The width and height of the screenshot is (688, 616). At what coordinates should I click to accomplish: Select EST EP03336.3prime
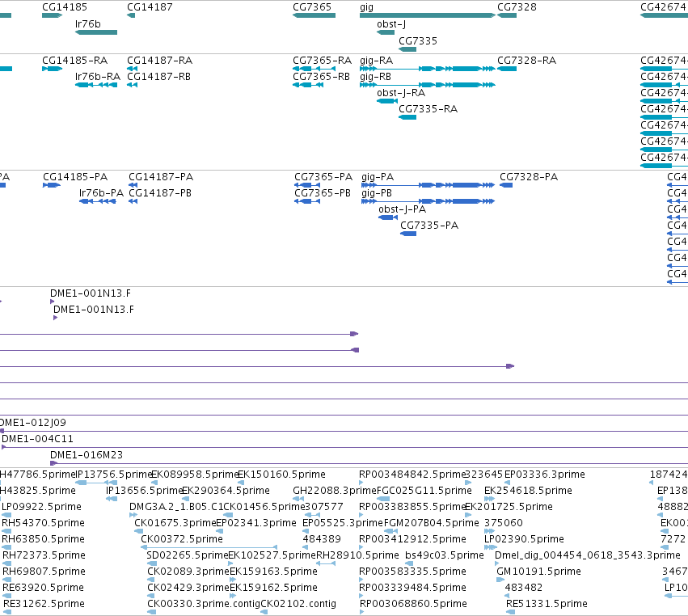(545, 475)
